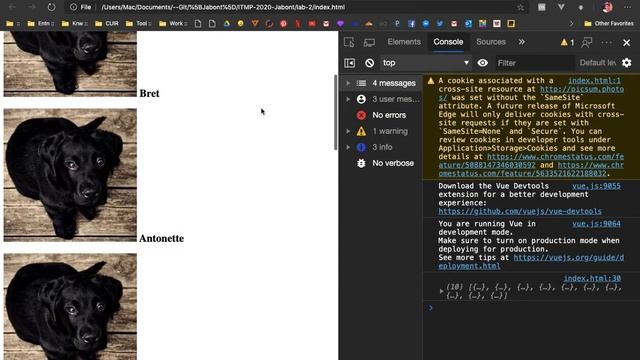Open browser settings and more menu

pyautogui.click(x=627, y=7)
